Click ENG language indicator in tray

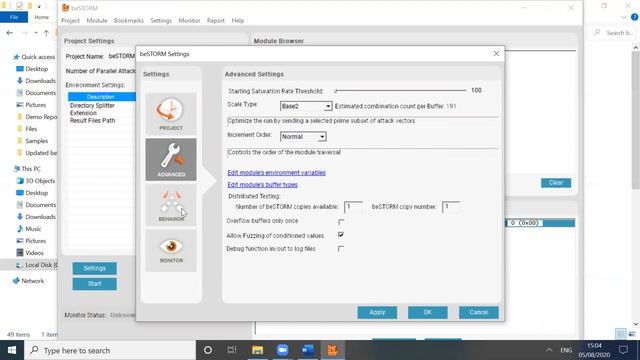566,350
